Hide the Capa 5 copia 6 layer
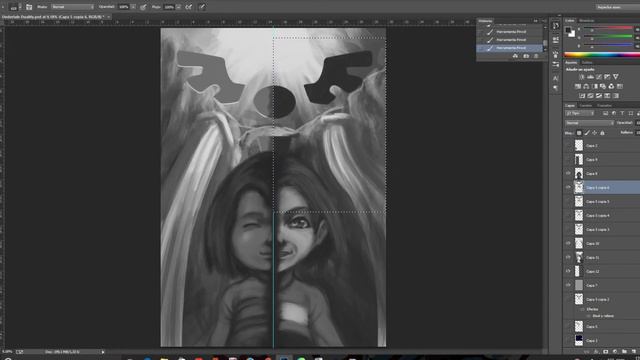The image size is (640, 360). click(568, 187)
